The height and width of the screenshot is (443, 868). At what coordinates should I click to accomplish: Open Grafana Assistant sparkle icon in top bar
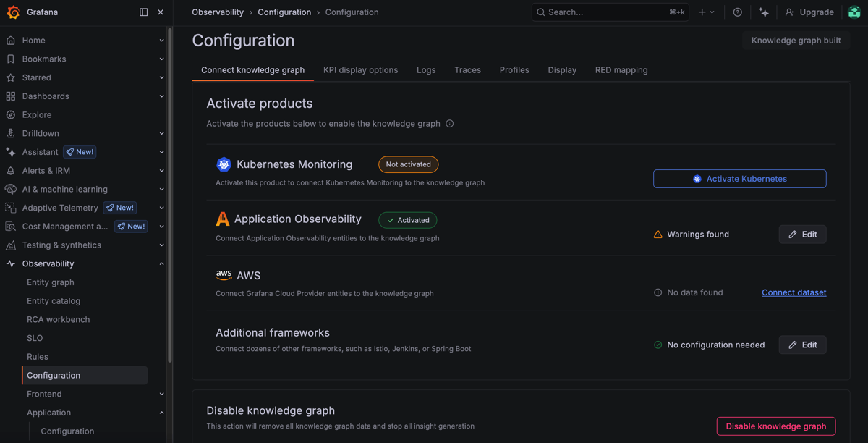coord(764,12)
